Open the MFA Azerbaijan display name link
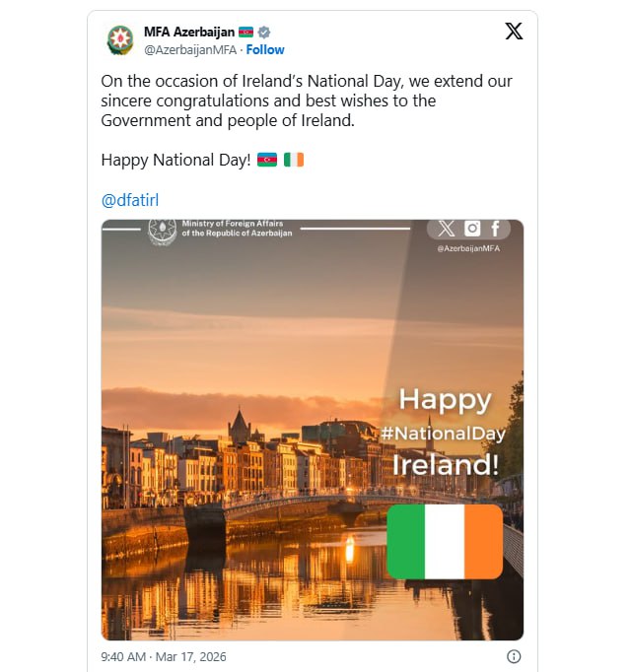This screenshot has width=631, height=672. (x=188, y=32)
